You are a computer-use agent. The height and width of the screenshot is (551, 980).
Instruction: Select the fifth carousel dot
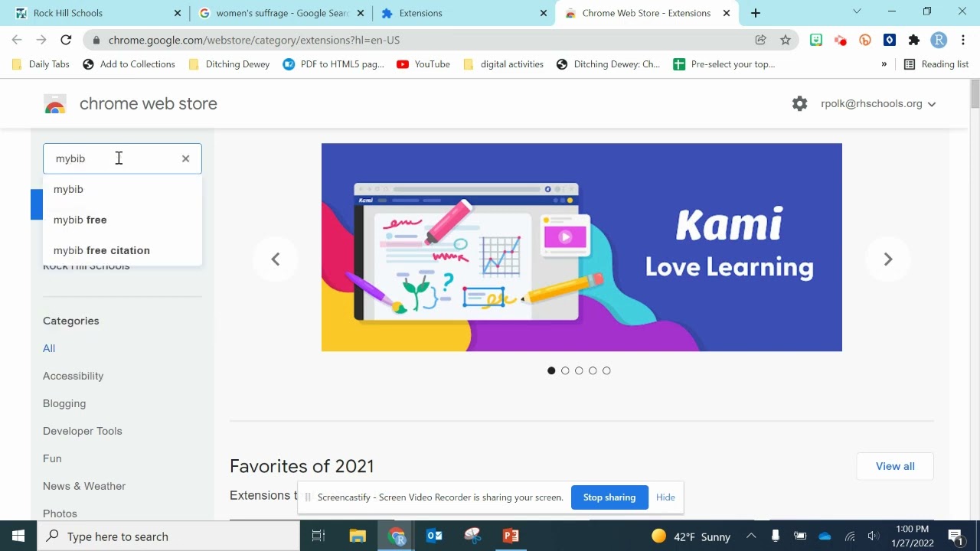(606, 370)
